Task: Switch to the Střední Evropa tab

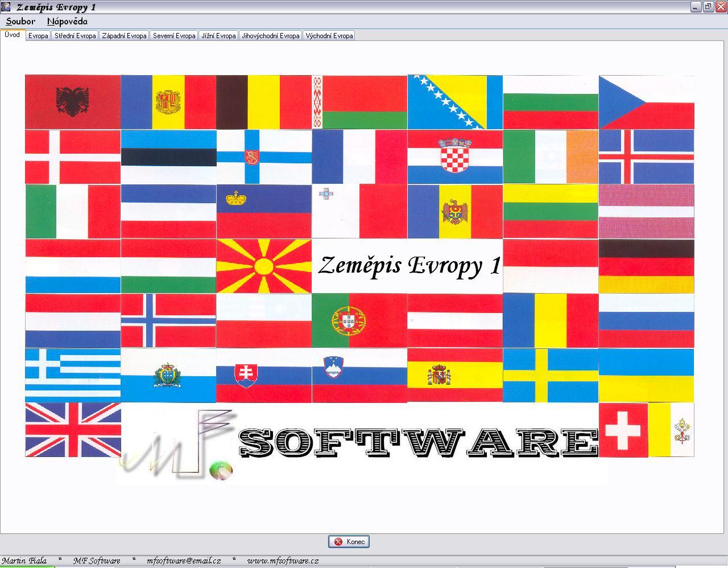Action: [x=75, y=36]
